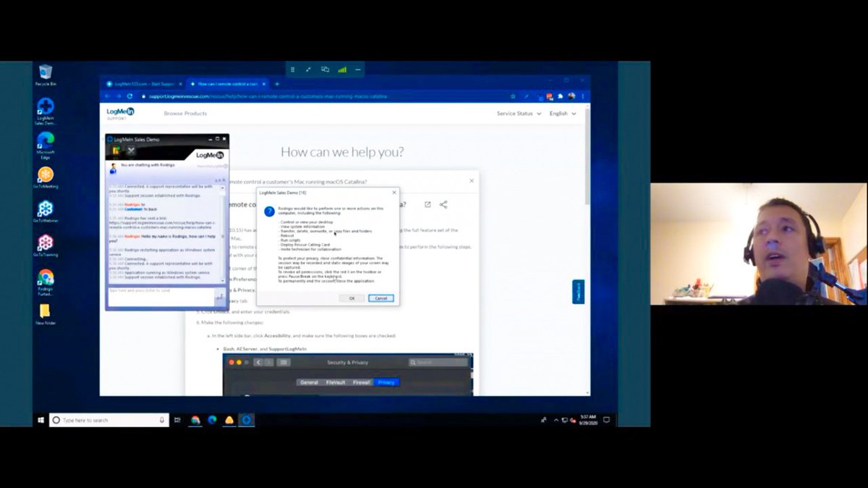Open Task View on the taskbar
This screenshot has width=868, height=488.
tap(178, 419)
